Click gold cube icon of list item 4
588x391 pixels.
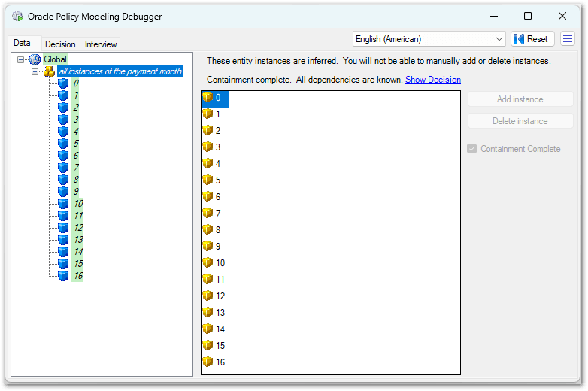click(208, 163)
